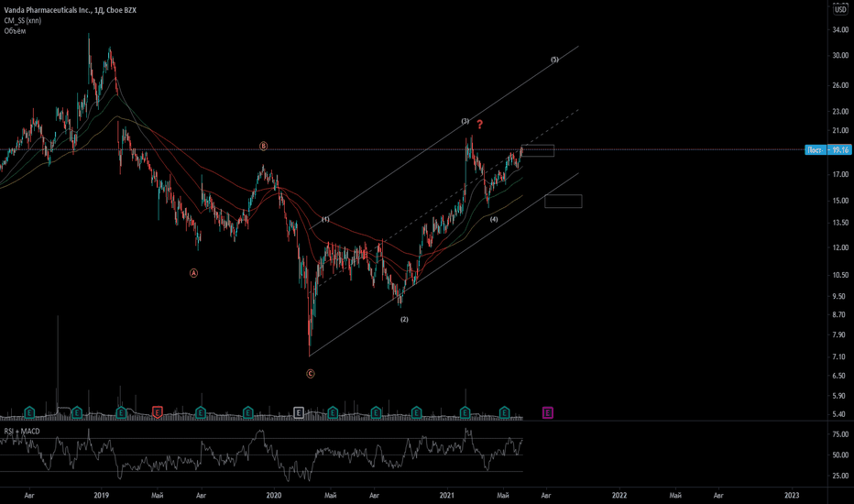854x504 pixels.
Task: Select the circled A wave label
Action: [x=193, y=273]
